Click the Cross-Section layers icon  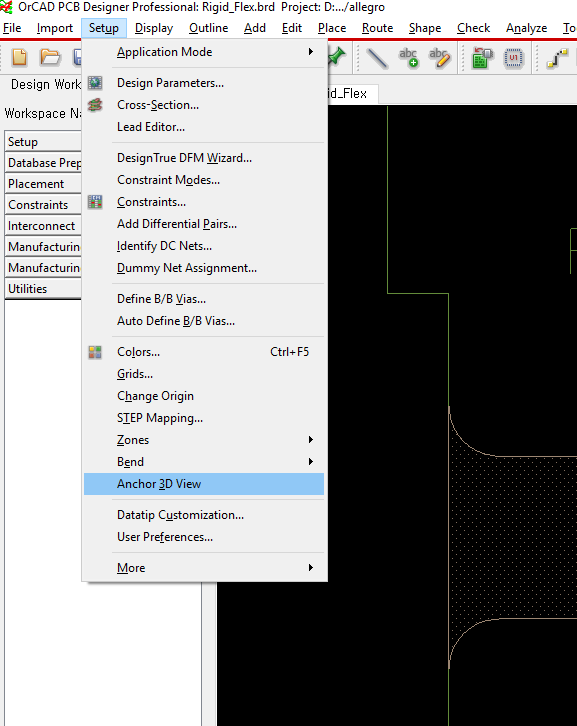[95, 105]
